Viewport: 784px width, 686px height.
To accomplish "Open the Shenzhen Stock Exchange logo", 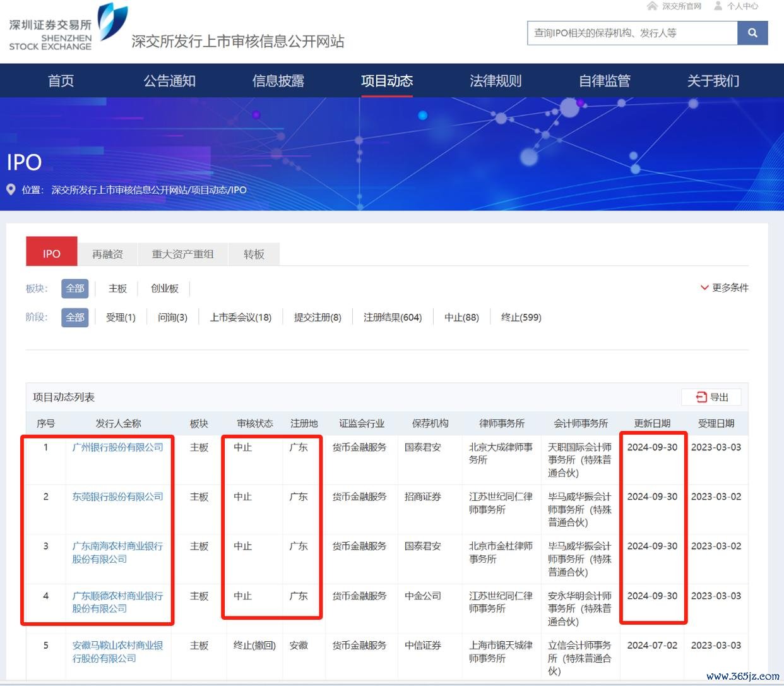I will (x=68, y=27).
